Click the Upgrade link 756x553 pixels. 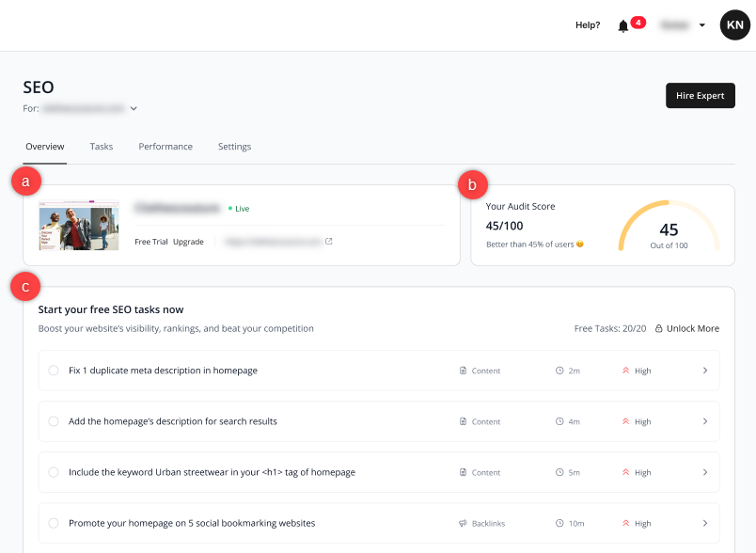pos(188,242)
